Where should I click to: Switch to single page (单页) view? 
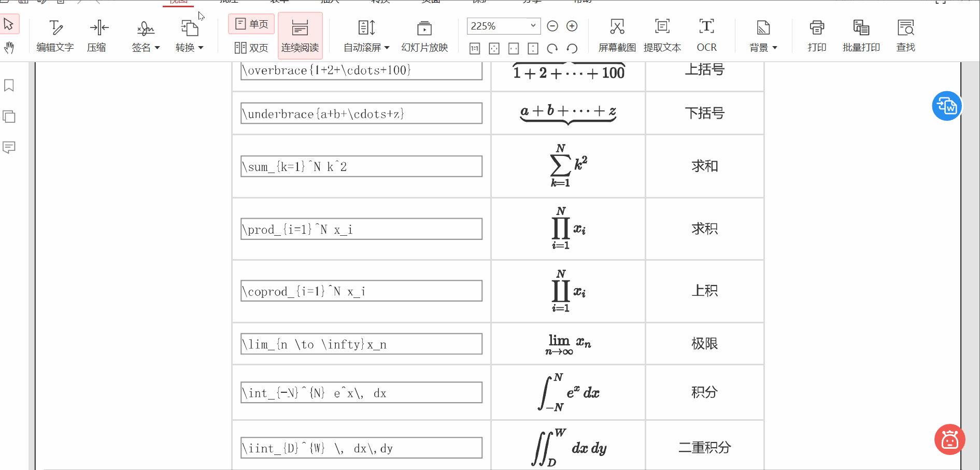[251, 24]
